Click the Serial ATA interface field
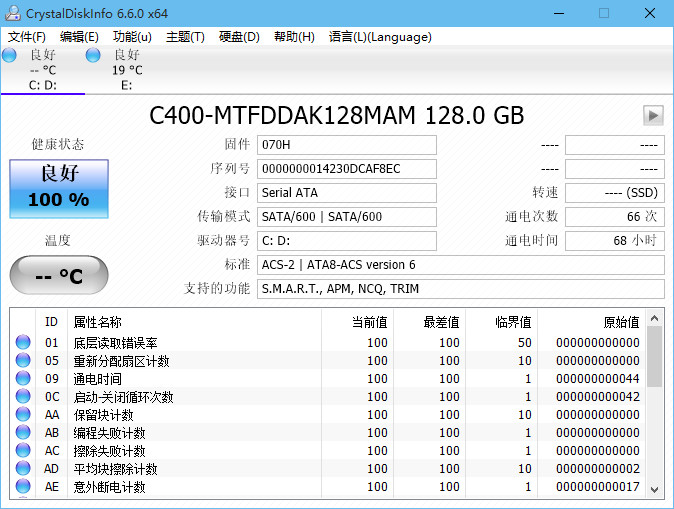This screenshot has width=674, height=509. coord(347,193)
